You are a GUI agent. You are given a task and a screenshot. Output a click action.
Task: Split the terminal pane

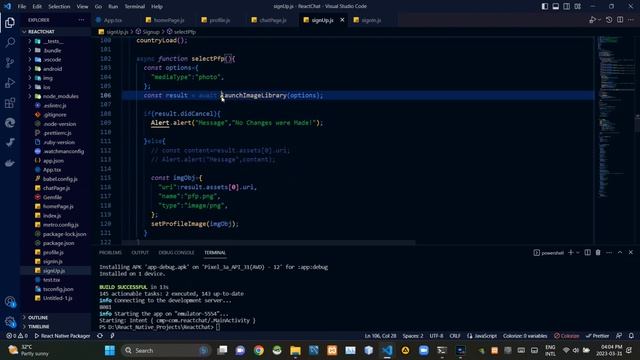pos(587,253)
